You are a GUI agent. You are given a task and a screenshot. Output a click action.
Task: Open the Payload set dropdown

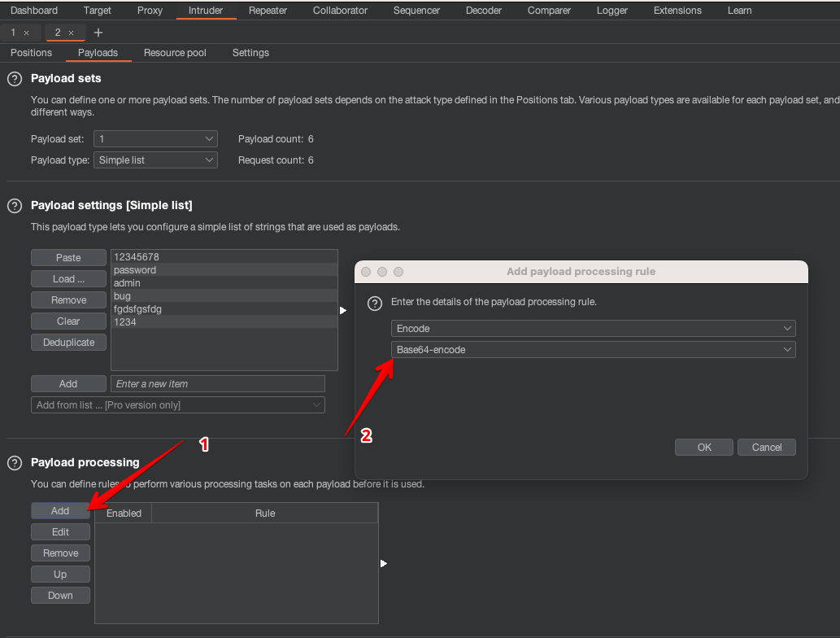155,139
